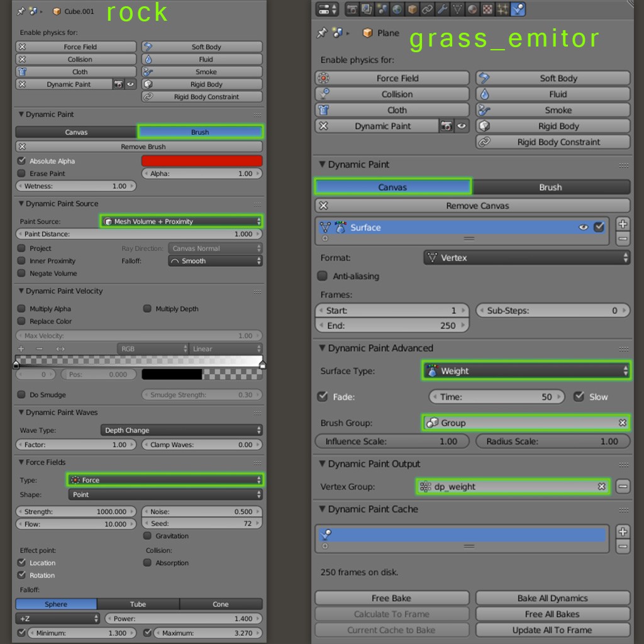
Task: Enable Absolute Alpha for the rock brush
Action: pyautogui.click(x=22, y=160)
